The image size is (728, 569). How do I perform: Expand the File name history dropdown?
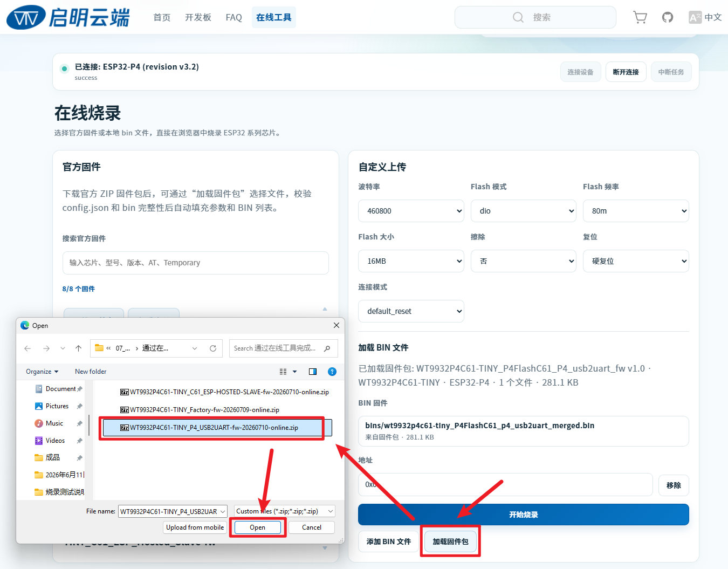coord(223,511)
